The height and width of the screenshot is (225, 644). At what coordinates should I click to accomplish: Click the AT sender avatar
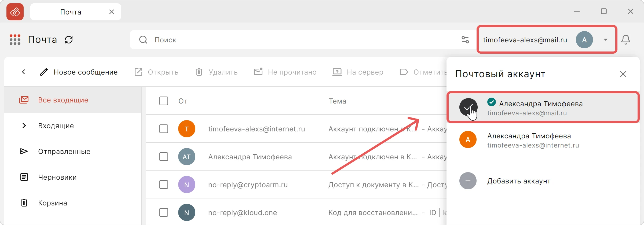click(x=187, y=157)
